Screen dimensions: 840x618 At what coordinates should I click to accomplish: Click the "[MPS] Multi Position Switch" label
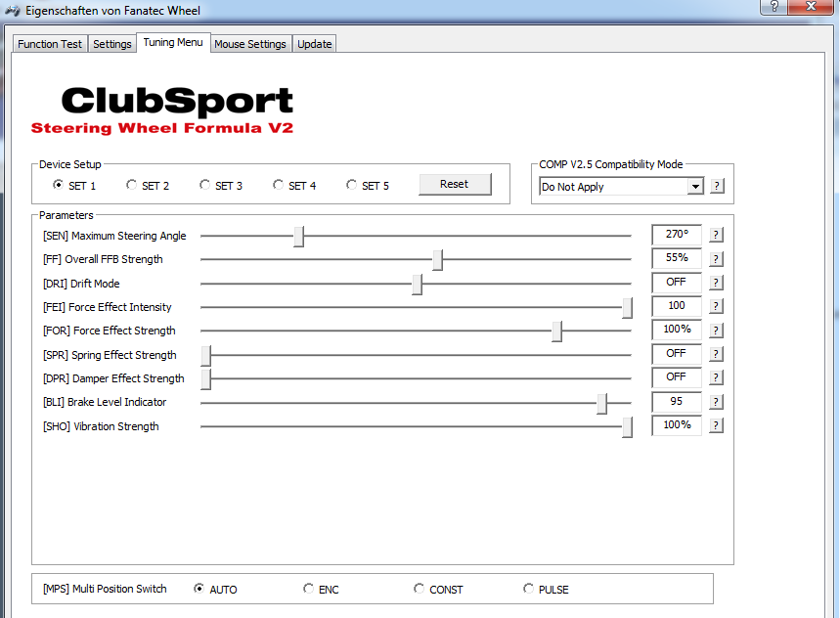tap(105, 589)
